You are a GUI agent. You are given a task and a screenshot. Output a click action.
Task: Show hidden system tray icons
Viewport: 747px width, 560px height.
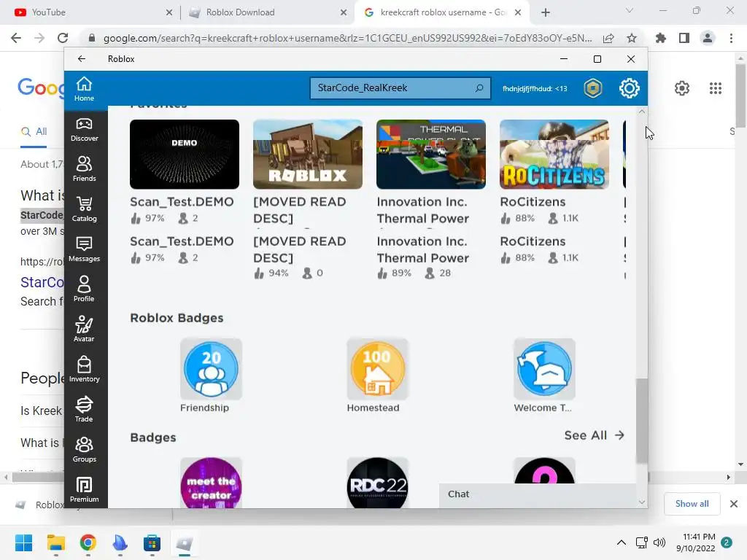tap(622, 542)
